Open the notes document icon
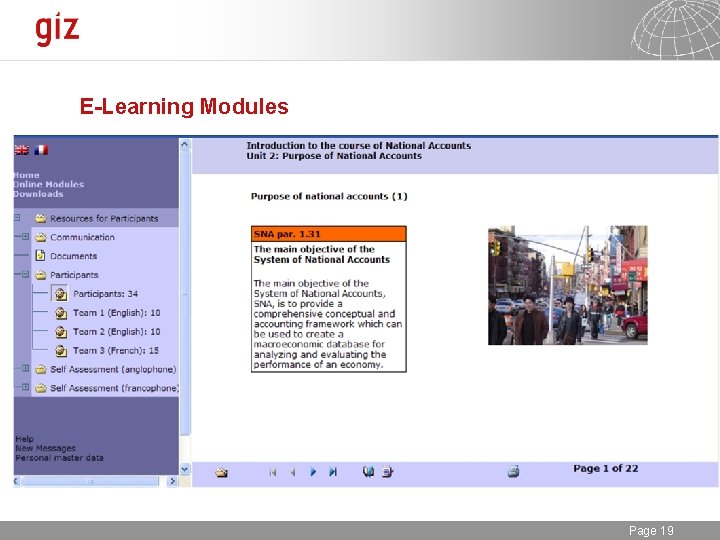This screenshot has width=720, height=540. [388, 472]
